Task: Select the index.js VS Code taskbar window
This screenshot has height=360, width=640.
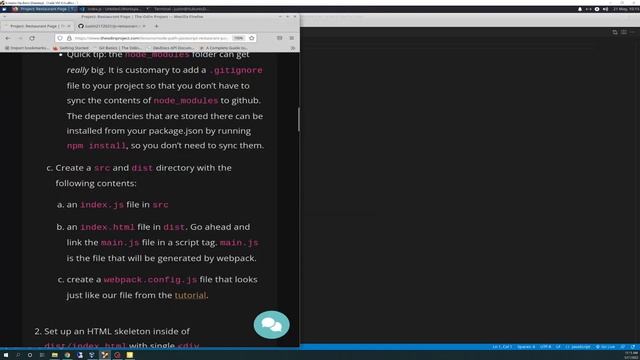Action: [113, 9]
